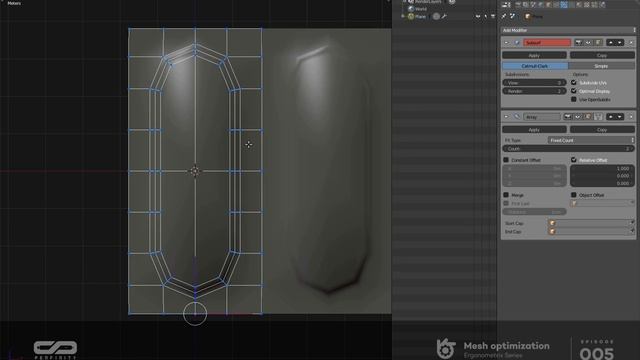This screenshot has width=640, height=360.
Task: Select the Simple subdivision type
Action: point(602,66)
